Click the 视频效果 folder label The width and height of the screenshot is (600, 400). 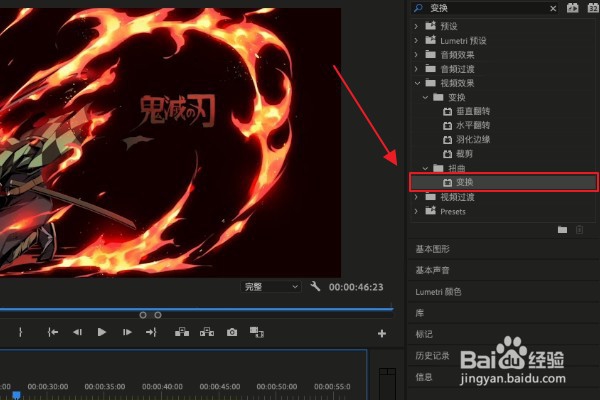[x=457, y=83]
